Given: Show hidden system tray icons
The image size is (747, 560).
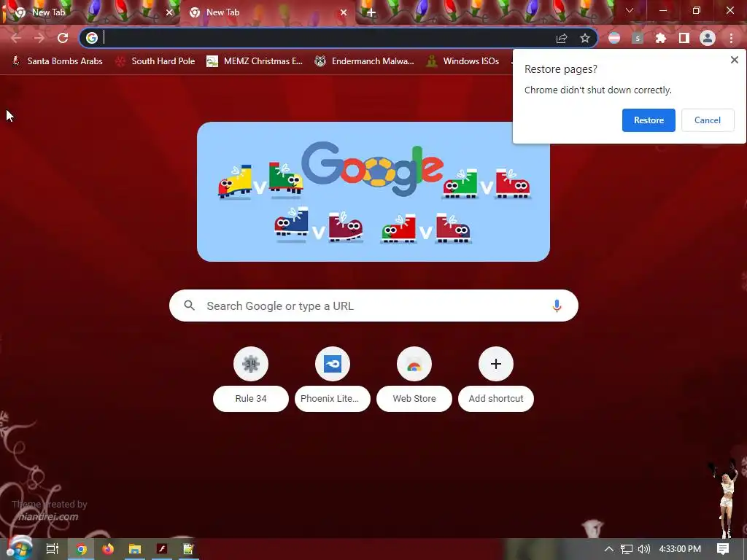Looking at the screenshot, I should coord(609,549).
